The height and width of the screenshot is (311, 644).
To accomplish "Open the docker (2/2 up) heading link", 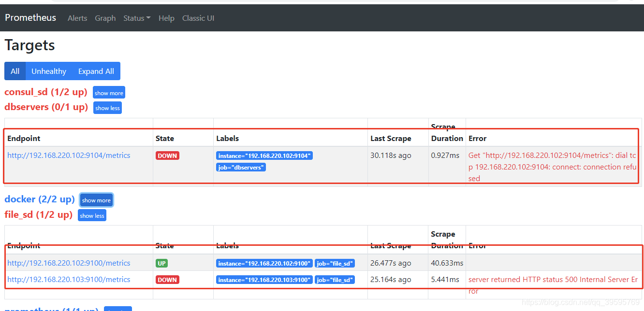I will (x=40, y=199).
